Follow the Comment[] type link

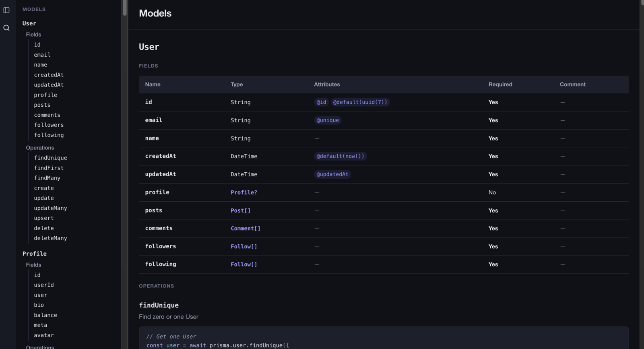click(246, 228)
